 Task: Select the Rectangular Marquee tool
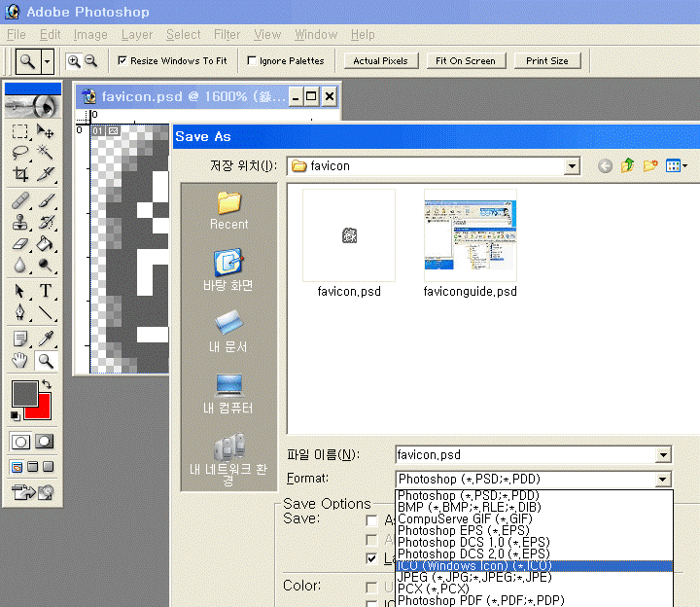pos(19,131)
